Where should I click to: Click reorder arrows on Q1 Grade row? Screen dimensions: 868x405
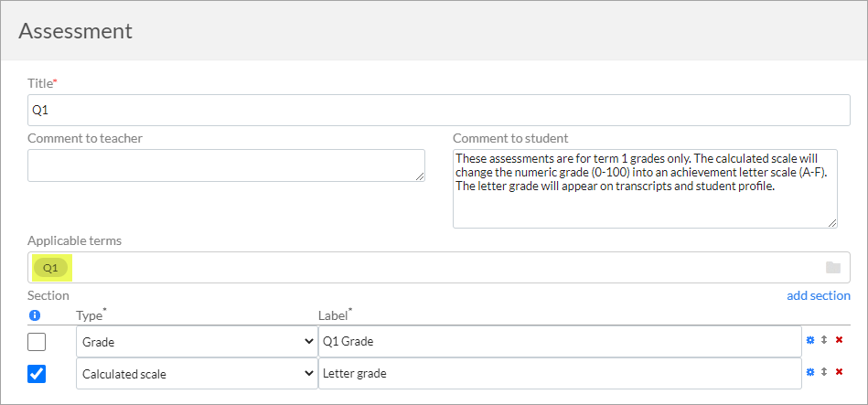point(824,340)
